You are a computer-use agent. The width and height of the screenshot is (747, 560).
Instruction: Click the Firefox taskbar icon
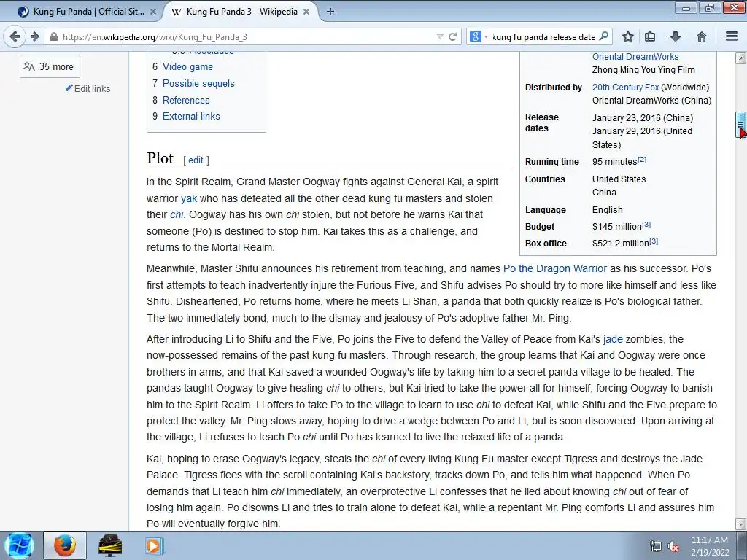click(x=65, y=545)
